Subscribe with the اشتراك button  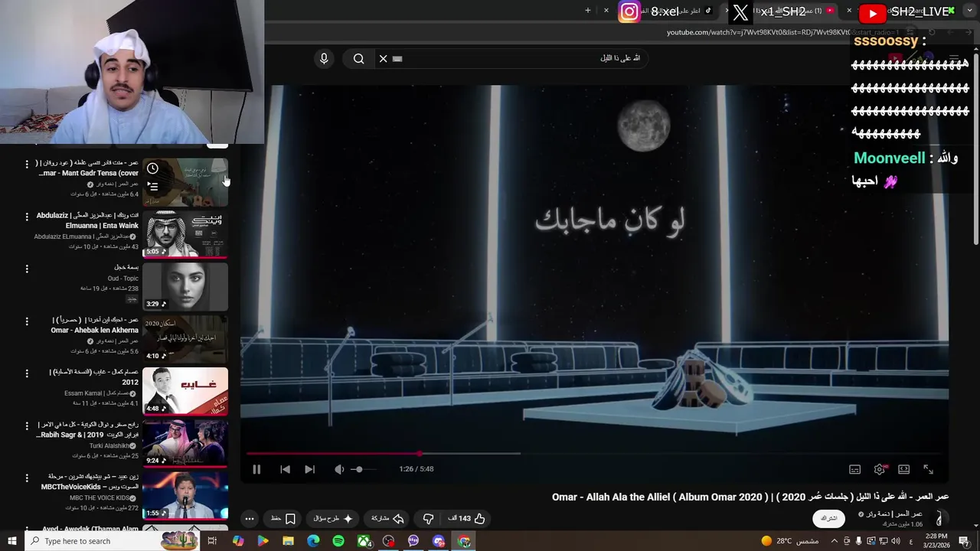(828, 518)
